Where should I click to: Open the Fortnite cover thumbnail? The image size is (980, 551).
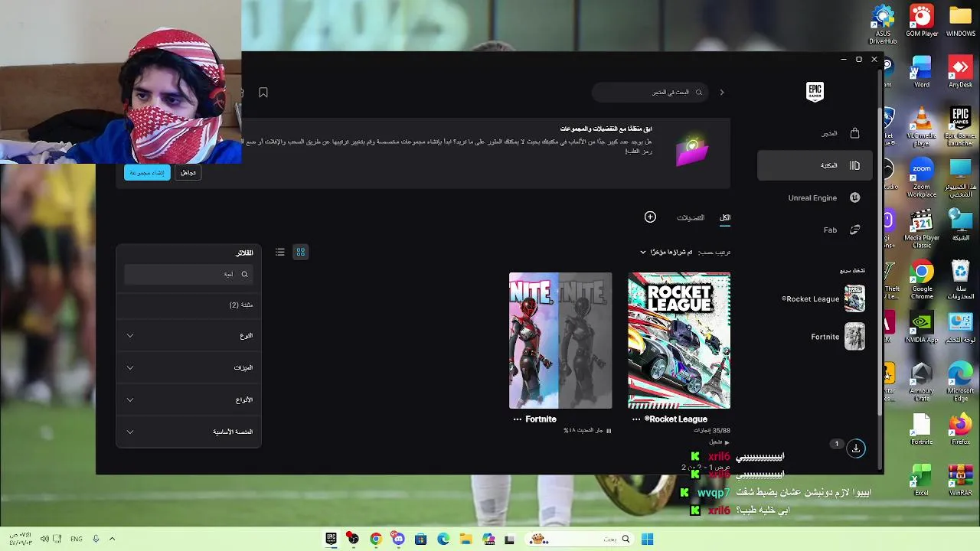560,341
